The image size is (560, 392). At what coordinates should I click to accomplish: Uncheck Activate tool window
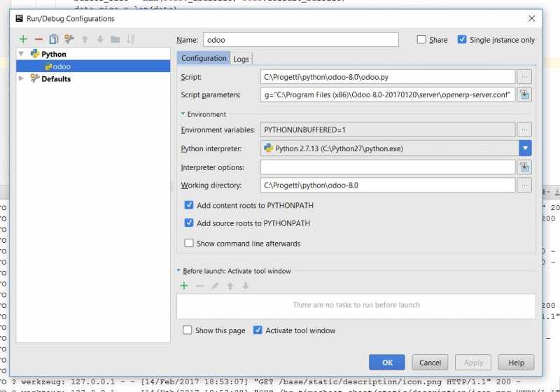coord(258,330)
